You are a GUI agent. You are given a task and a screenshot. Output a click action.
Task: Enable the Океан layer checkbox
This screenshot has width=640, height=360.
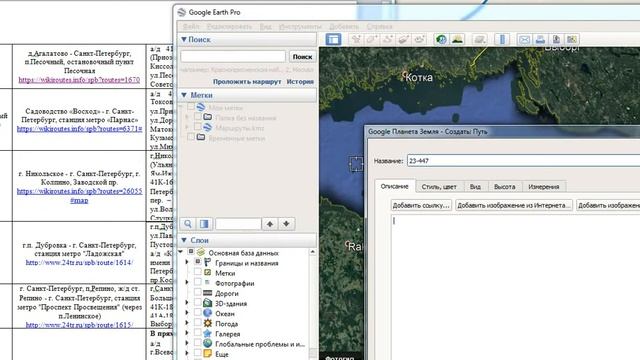[198, 313]
